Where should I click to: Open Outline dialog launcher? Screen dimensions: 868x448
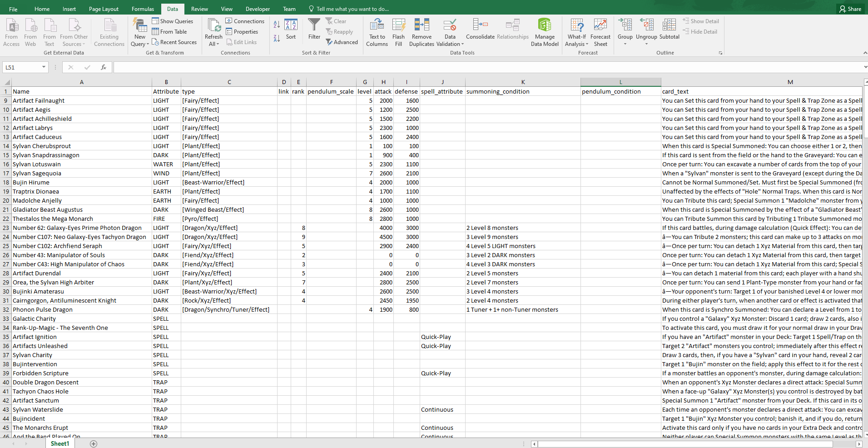tap(720, 53)
